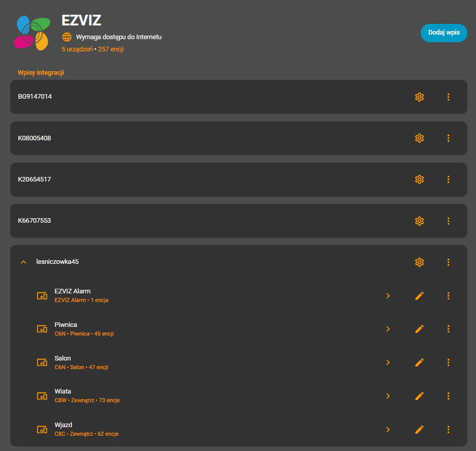Click the chevron arrow for Wjazd

[x=388, y=430]
